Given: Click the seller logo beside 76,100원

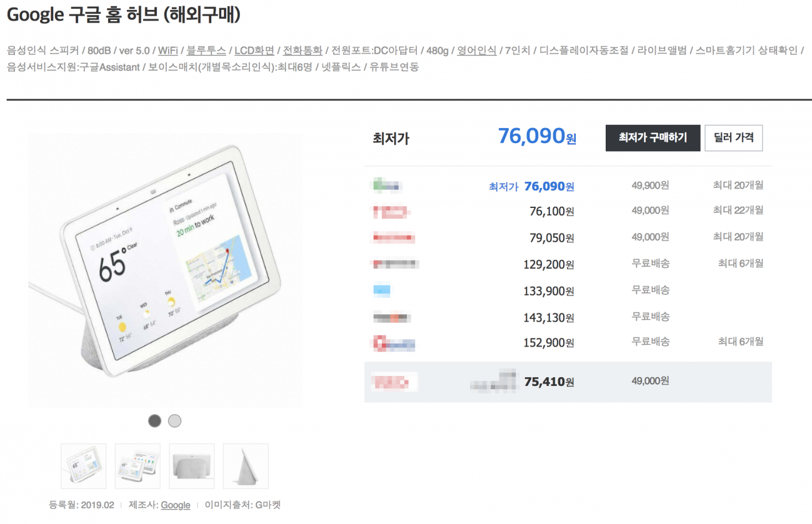Looking at the screenshot, I should pyautogui.click(x=391, y=212).
